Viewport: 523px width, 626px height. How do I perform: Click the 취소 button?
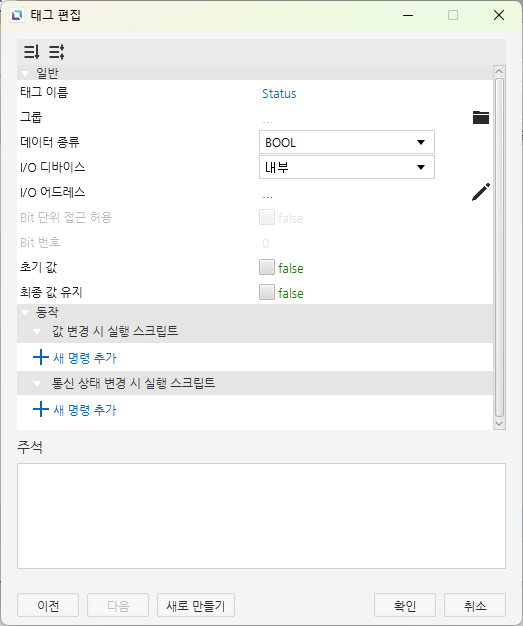[x=475, y=605]
